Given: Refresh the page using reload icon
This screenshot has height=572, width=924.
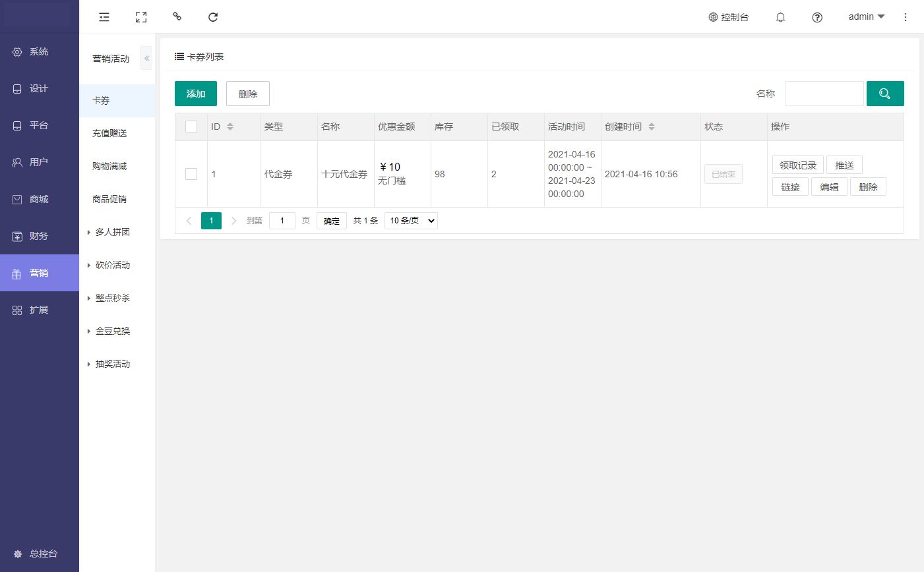Looking at the screenshot, I should [x=212, y=17].
